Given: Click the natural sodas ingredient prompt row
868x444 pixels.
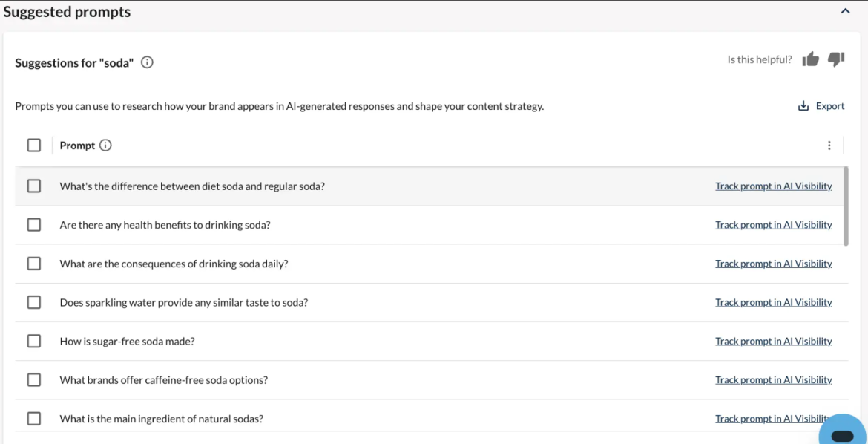Looking at the screenshot, I should pos(431,419).
